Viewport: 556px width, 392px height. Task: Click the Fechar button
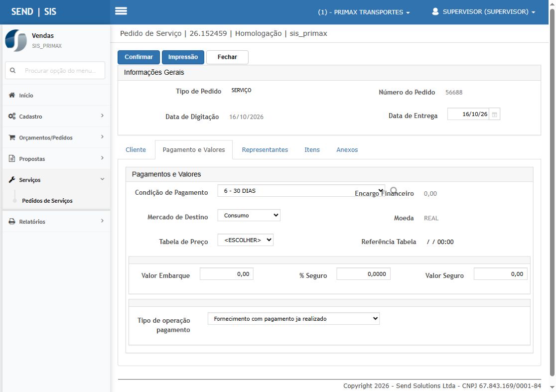pyautogui.click(x=227, y=57)
